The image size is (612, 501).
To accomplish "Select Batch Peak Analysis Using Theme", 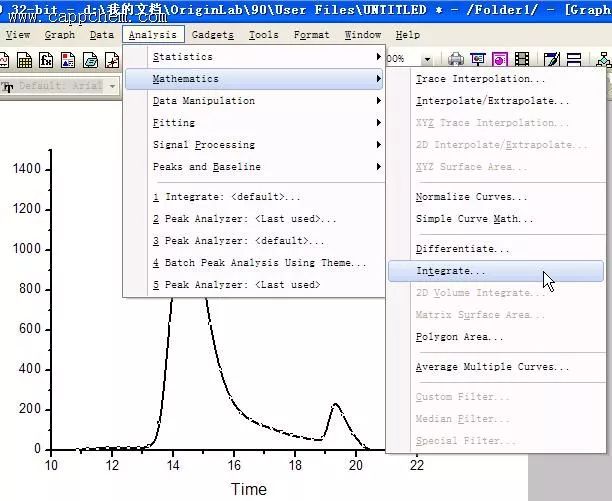I will (x=254, y=263).
